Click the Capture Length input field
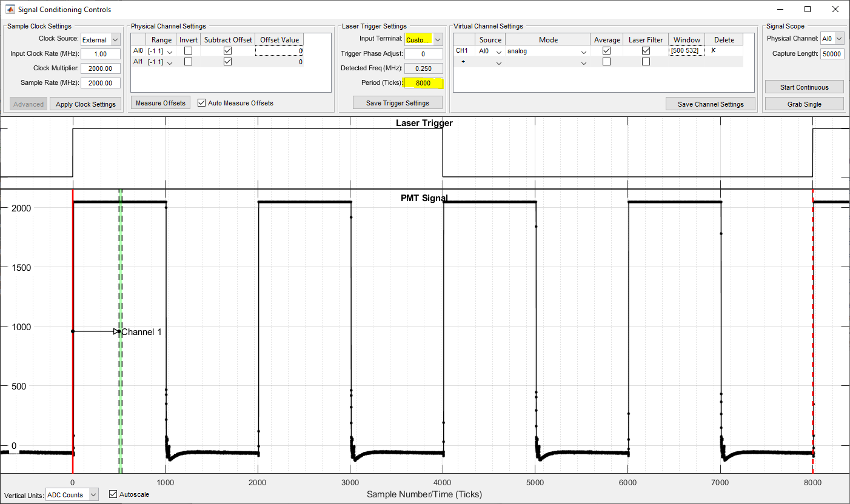This screenshot has height=504, width=850. pyautogui.click(x=832, y=54)
